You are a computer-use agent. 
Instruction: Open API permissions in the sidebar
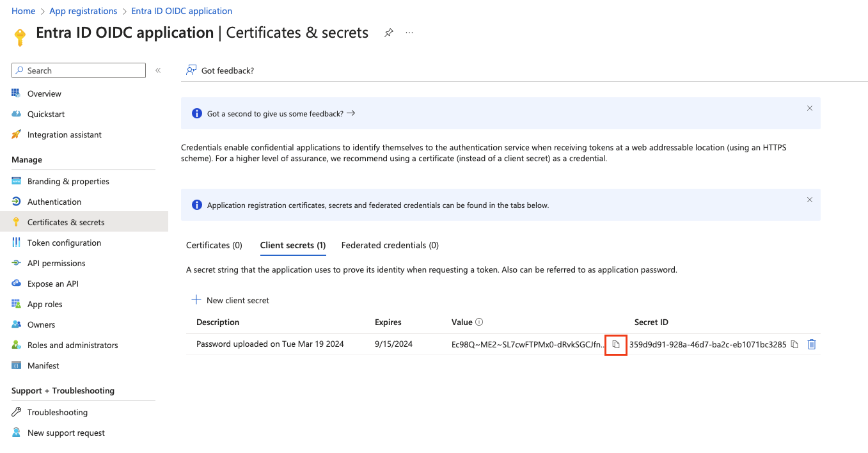tap(56, 263)
